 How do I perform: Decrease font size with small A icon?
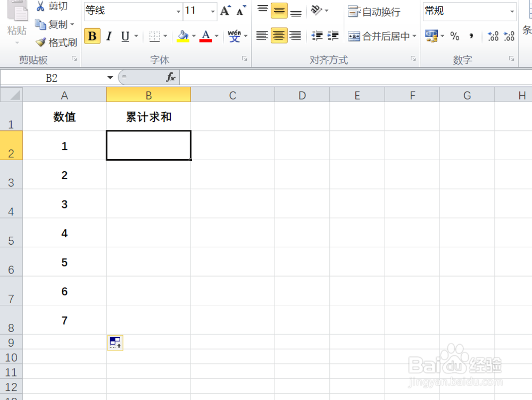pyautogui.click(x=241, y=11)
